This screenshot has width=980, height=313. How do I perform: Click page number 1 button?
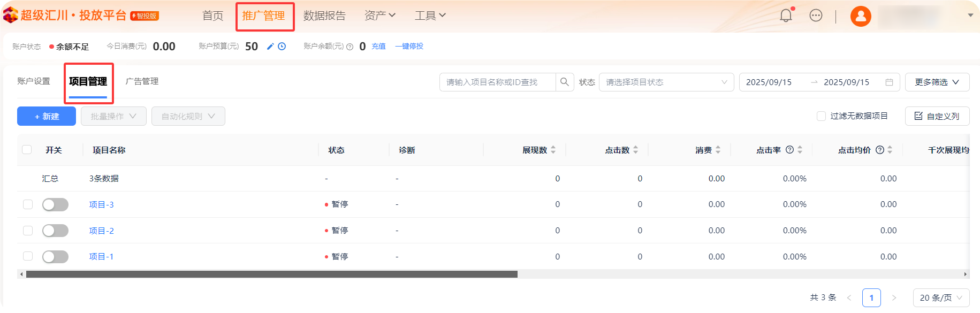pyautogui.click(x=871, y=297)
